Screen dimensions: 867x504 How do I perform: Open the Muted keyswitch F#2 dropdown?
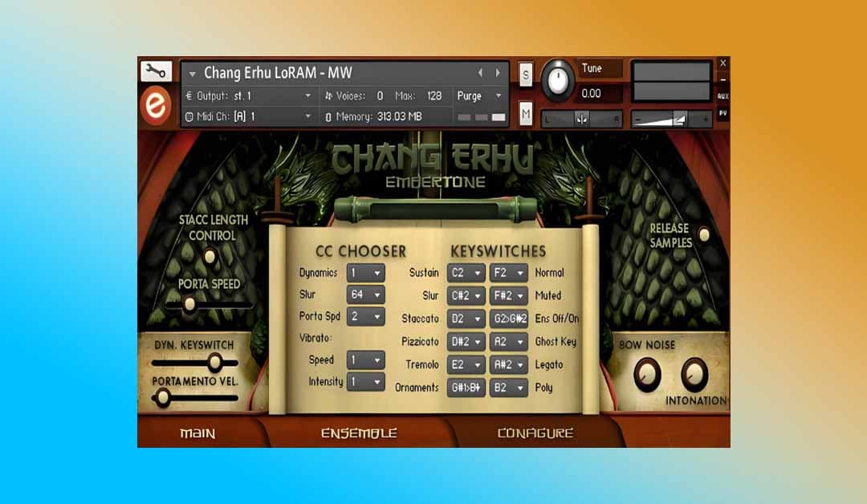point(508,295)
